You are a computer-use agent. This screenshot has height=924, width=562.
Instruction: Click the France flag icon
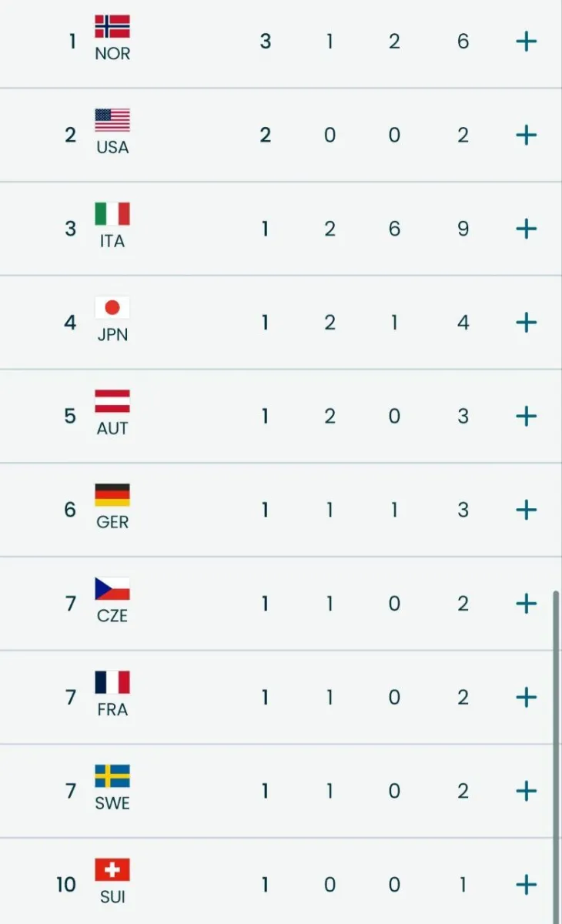[x=112, y=682]
